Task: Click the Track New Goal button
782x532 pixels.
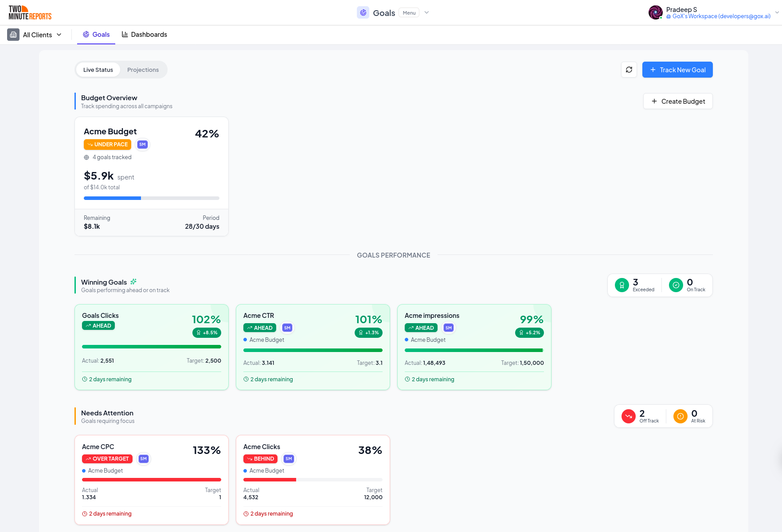Action: [677, 70]
